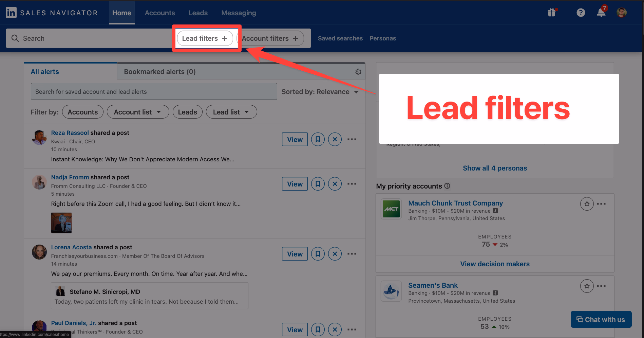Open Seamen's Bank account page
The width and height of the screenshot is (644, 338).
pos(433,285)
